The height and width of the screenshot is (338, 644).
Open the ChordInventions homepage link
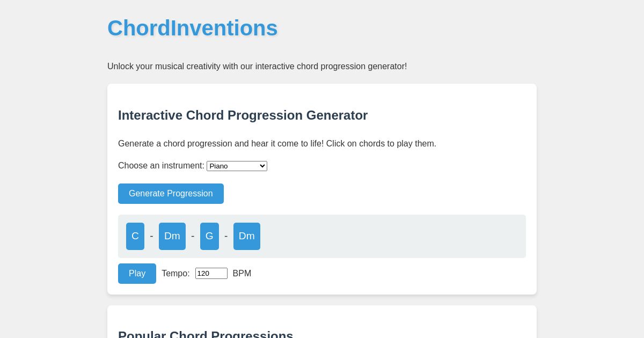click(x=192, y=28)
